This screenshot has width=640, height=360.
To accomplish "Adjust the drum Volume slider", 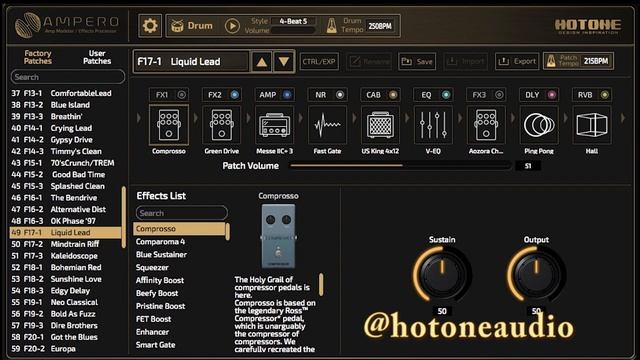I will click(293, 31).
